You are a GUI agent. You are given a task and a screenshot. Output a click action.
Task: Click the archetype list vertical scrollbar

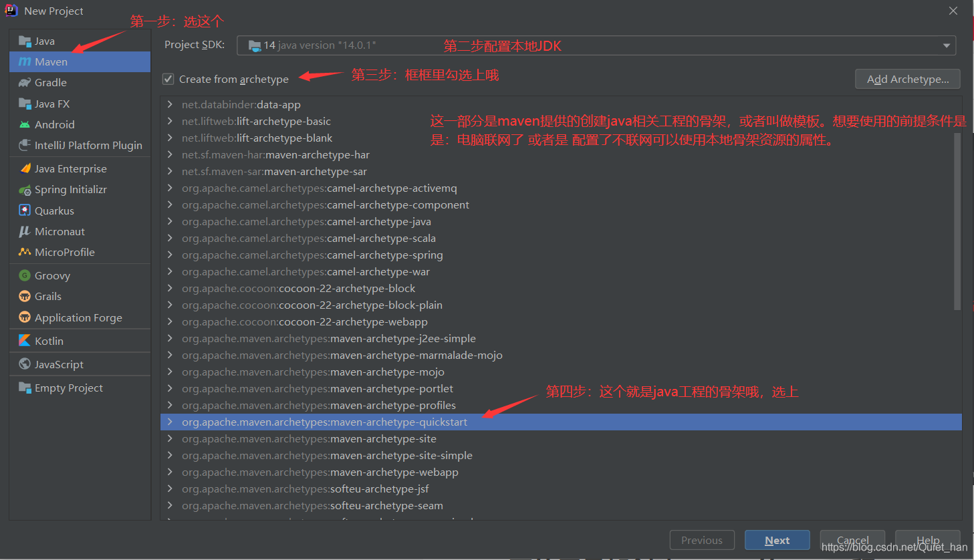point(957,221)
